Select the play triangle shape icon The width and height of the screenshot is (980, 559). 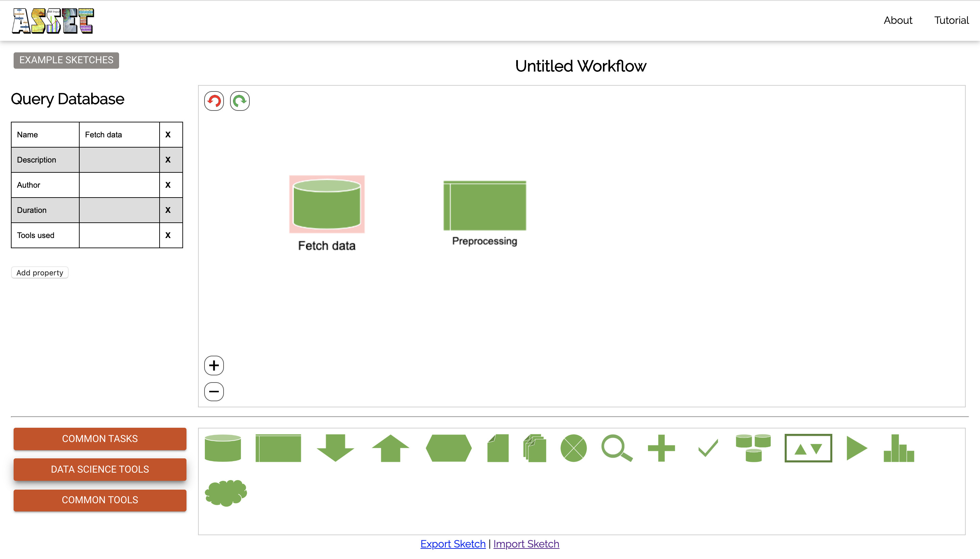point(856,448)
